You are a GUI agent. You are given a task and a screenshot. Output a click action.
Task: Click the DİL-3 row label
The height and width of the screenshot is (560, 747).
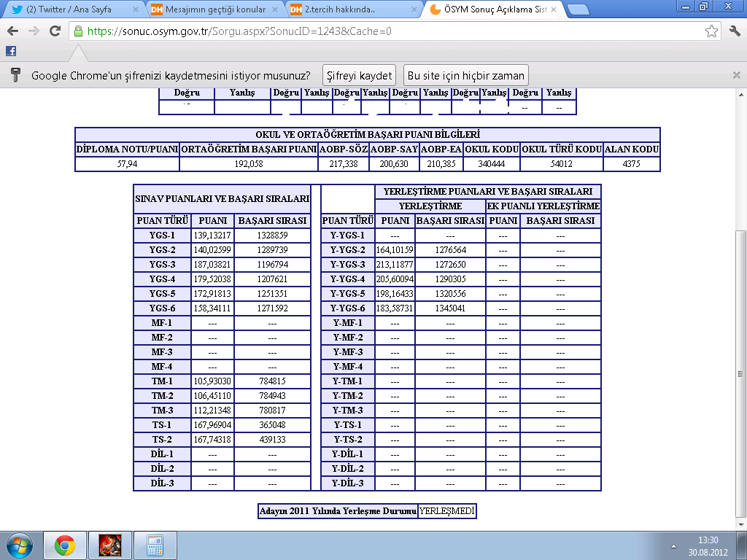click(162, 484)
